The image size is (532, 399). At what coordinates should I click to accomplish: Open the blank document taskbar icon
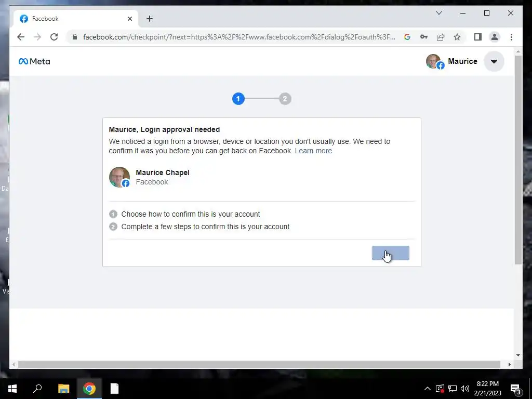115,389
